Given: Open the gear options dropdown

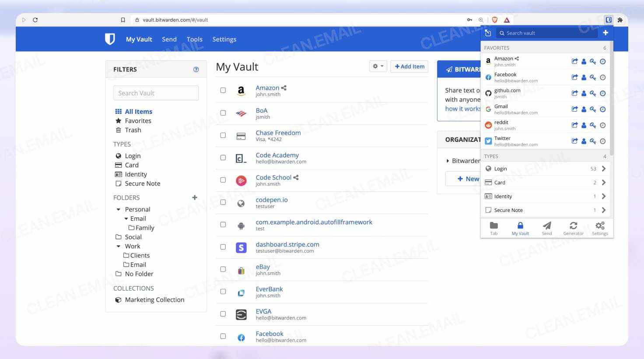Looking at the screenshot, I should [378, 67].
